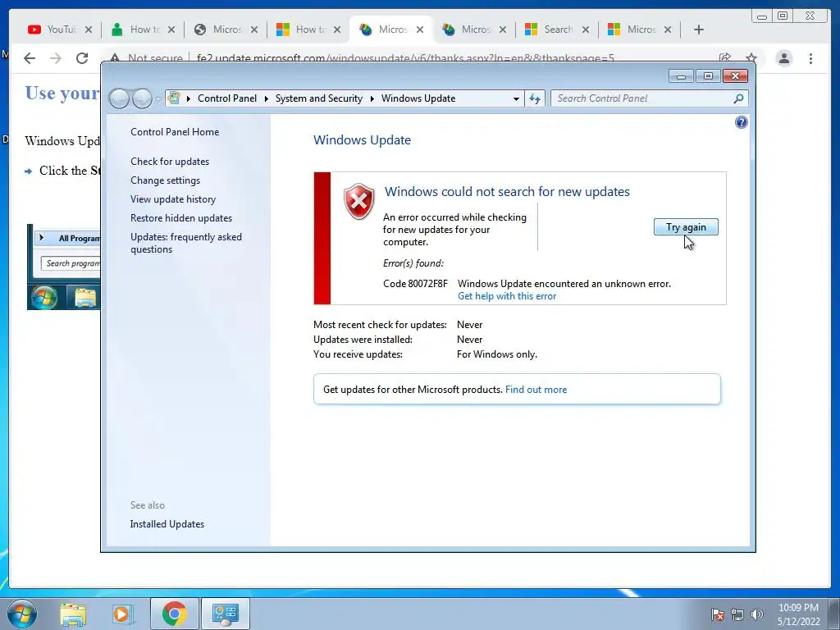
Task: Click the Control Panel back arrow button
Action: click(x=119, y=98)
